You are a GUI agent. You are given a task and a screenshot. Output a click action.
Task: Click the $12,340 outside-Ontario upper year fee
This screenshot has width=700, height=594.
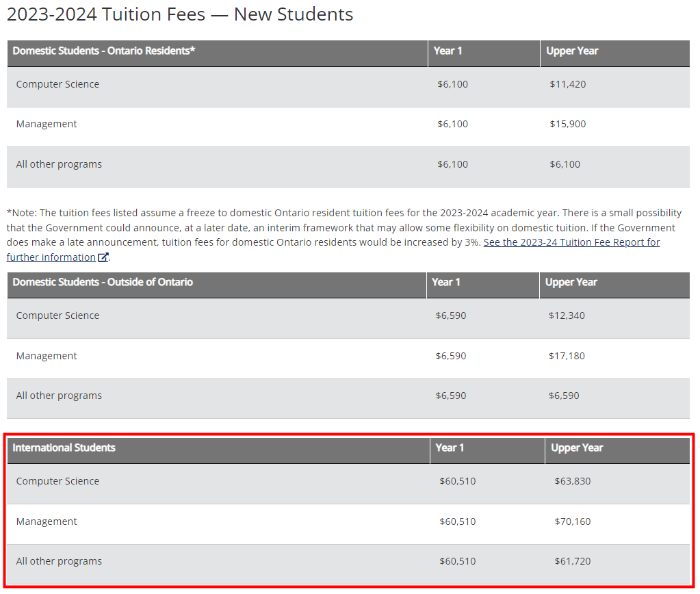567,315
